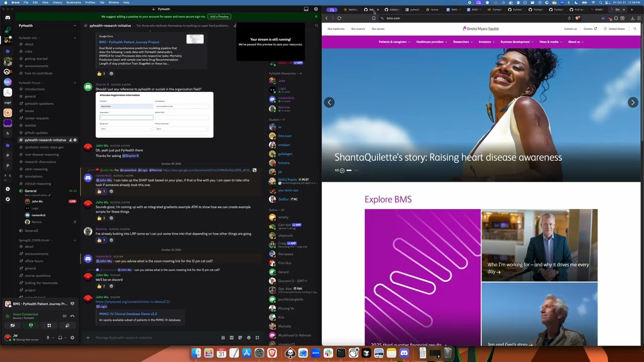Deafen headphones in Discord user panel
644x362 pixels.
click(60, 337)
